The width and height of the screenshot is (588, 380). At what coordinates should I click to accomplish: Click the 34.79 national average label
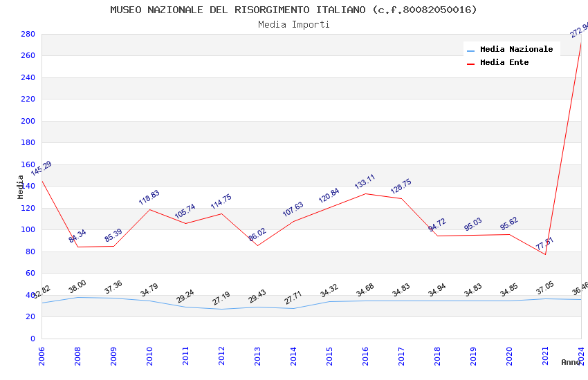click(149, 289)
